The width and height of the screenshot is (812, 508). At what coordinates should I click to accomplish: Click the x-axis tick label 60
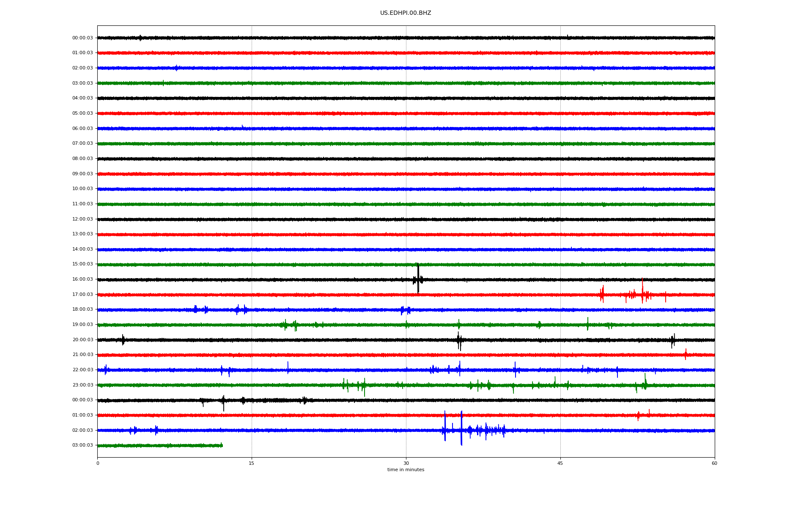pos(714,464)
